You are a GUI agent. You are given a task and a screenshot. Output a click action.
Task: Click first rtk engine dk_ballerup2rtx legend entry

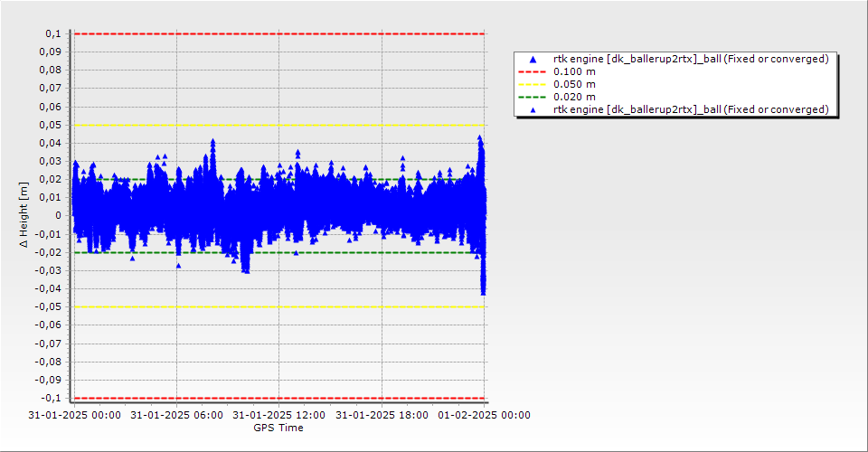[x=691, y=59]
